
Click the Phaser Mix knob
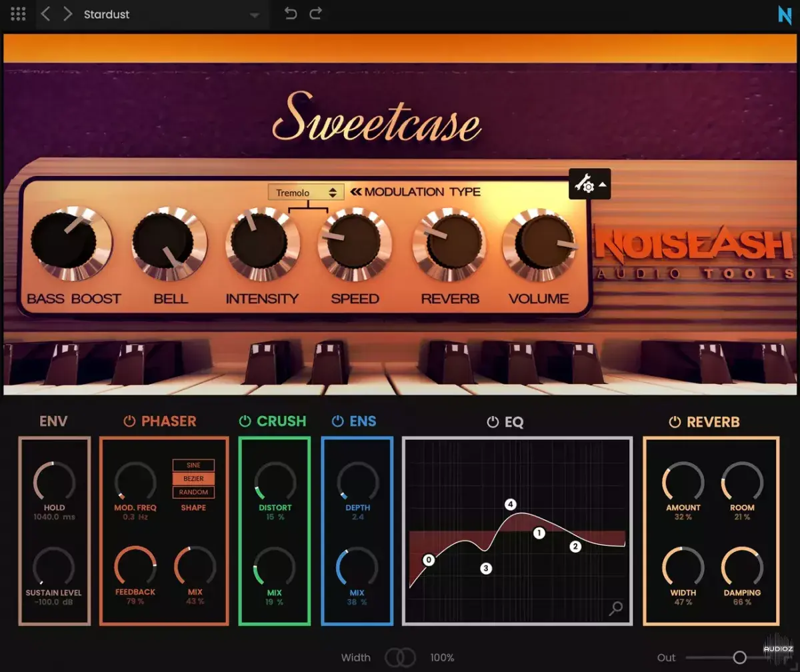tap(195, 565)
